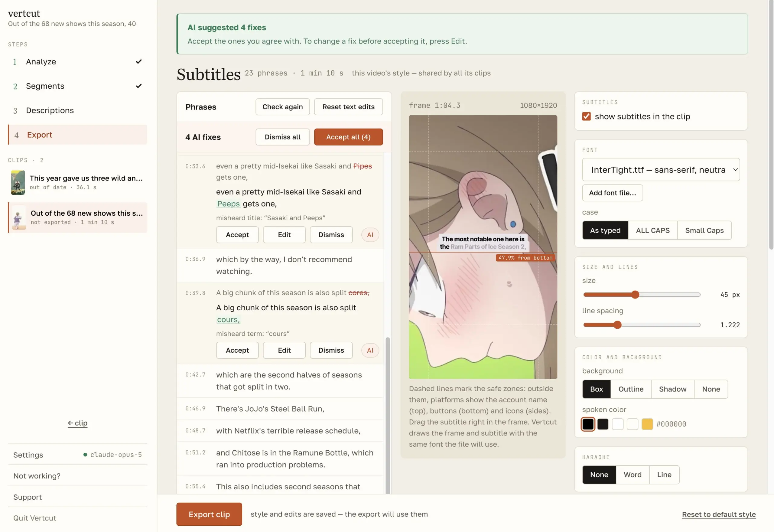Accept the misheard term cours fix
This screenshot has width=774, height=532.
coord(237,350)
